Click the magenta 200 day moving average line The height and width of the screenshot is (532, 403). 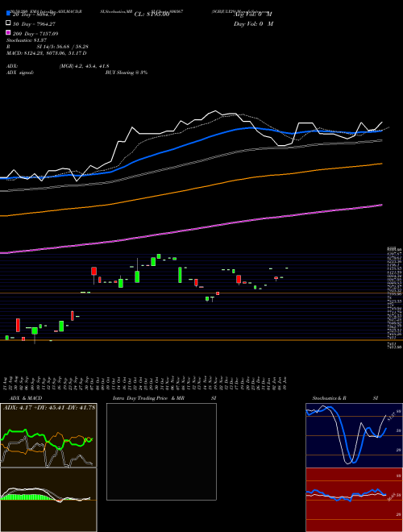point(190,229)
